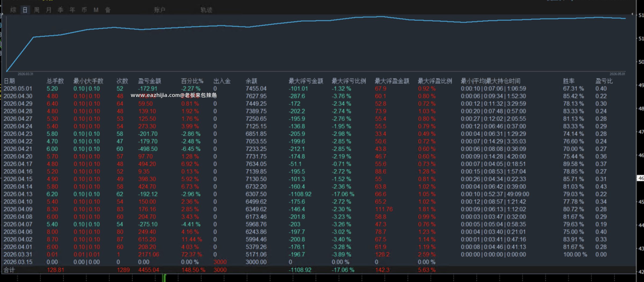Sort by the 余额 column header

[251, 81]
